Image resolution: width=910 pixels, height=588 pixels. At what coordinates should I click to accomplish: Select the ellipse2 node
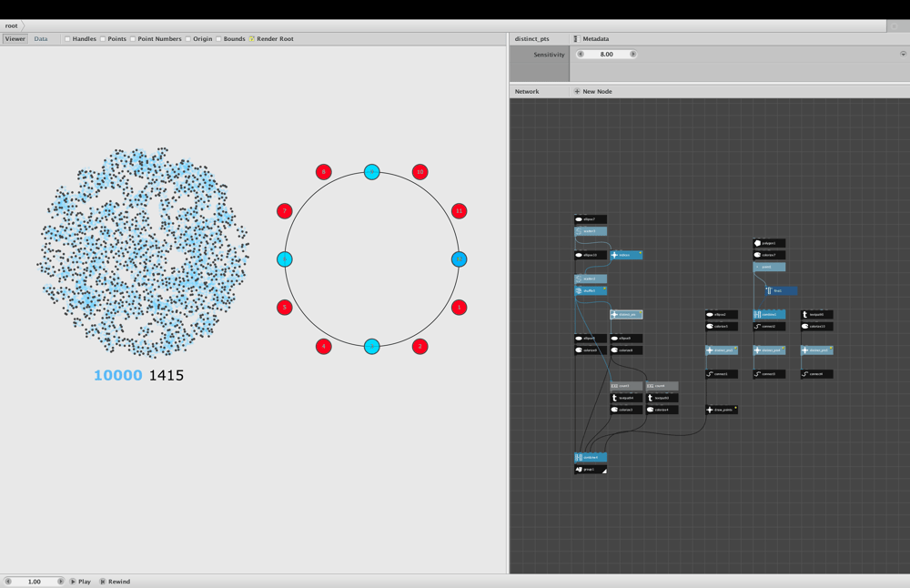pyautogui.click(x=722, y=315)
